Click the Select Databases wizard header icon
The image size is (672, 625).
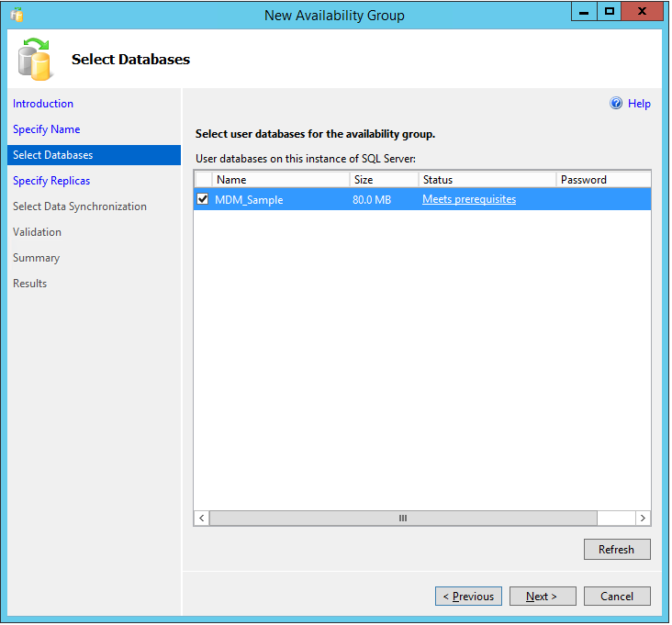[35, 59]
